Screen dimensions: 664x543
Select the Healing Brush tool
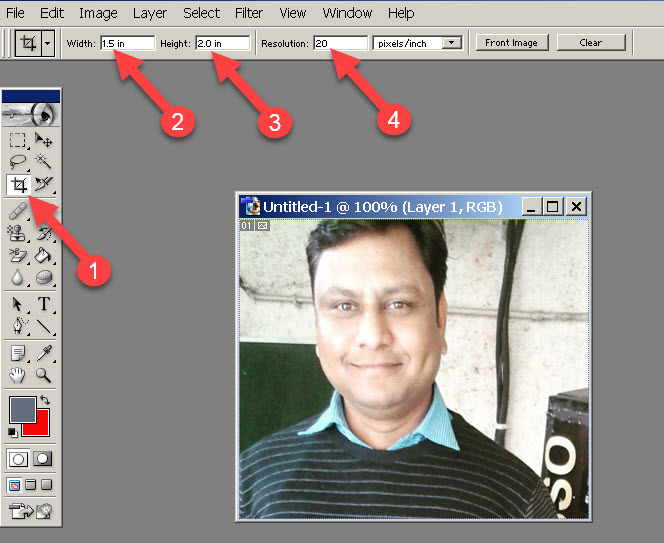pos(18,211)
